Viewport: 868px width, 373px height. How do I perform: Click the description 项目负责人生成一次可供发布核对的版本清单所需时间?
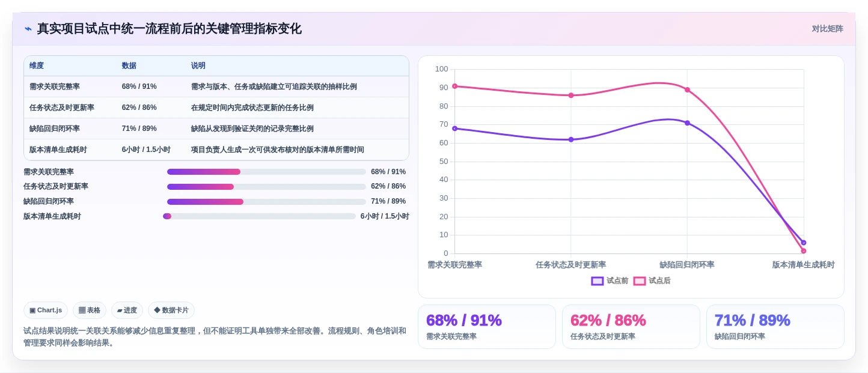pos(278,150)
